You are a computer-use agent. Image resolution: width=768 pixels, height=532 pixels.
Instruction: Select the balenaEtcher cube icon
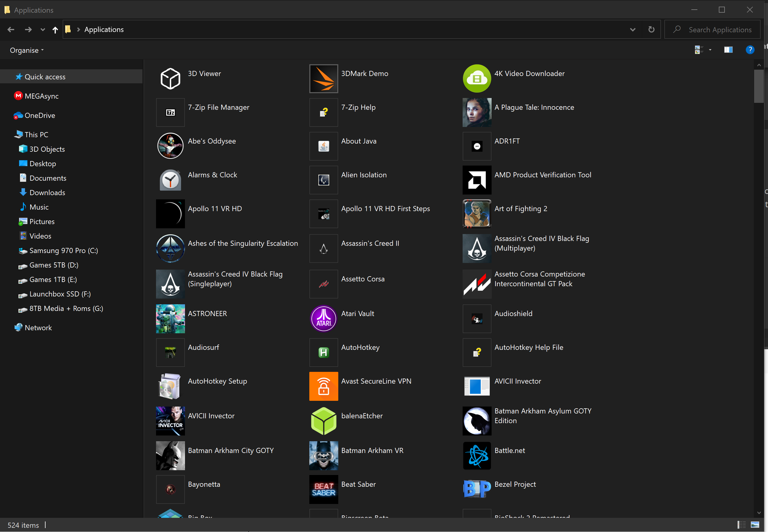[x=323, y=421]
